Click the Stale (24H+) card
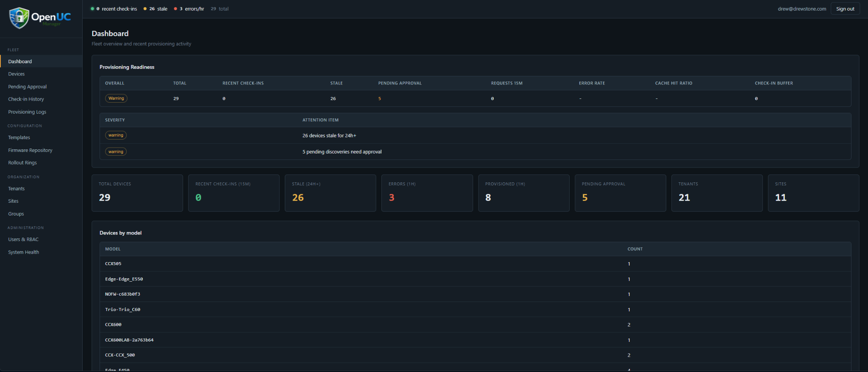The width and height of the screenshot is (868, 372). [331, 193]
